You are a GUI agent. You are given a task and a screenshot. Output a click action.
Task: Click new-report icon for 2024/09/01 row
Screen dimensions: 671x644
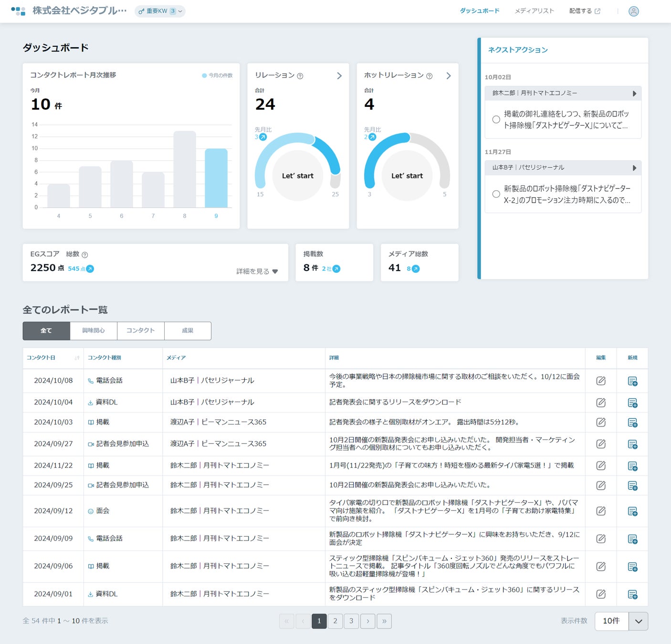pyautogui.click(x=633, y=594)
